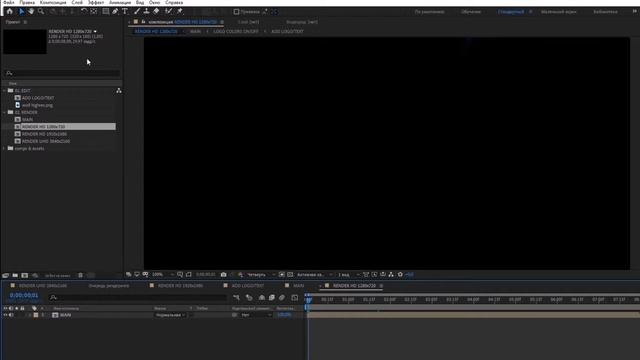The height and width of the screenshot is (360, 640).
Task: Select the Rectangle shape tool
Action: (x=106, y=11)
